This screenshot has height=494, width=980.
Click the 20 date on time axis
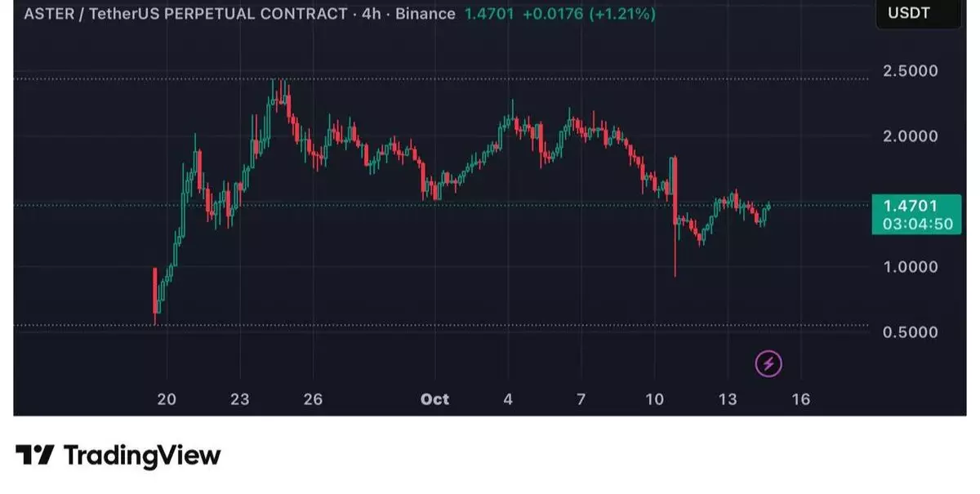[167, 399]
